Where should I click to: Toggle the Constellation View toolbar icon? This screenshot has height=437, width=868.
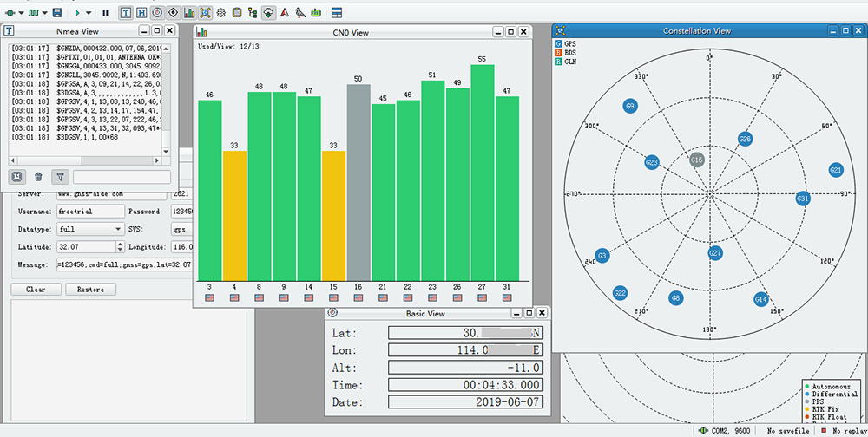click(x=205, y=13)
